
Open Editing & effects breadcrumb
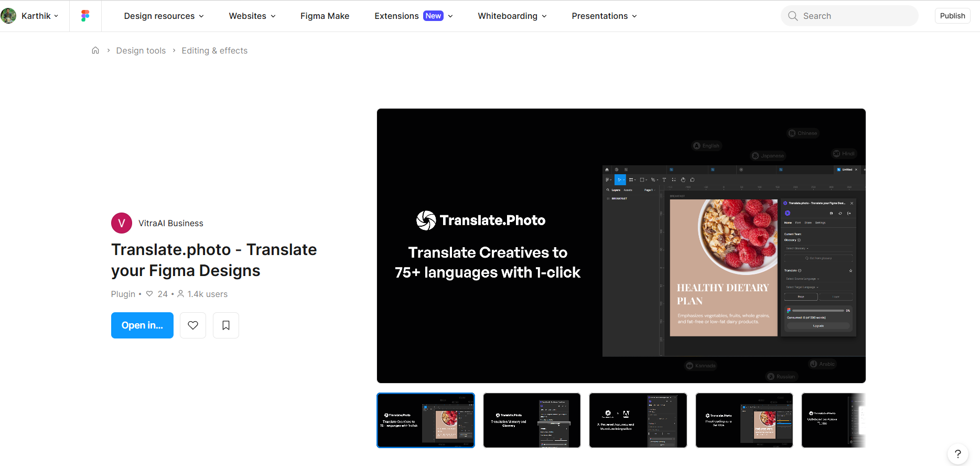[214, 50]
